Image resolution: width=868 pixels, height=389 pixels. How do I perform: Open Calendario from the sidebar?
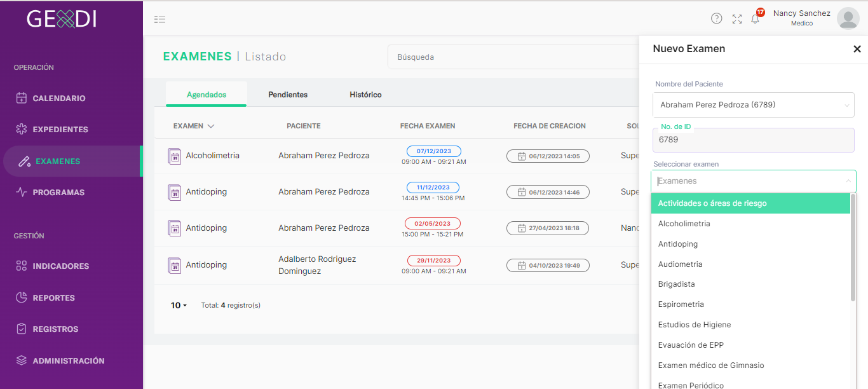59,99
